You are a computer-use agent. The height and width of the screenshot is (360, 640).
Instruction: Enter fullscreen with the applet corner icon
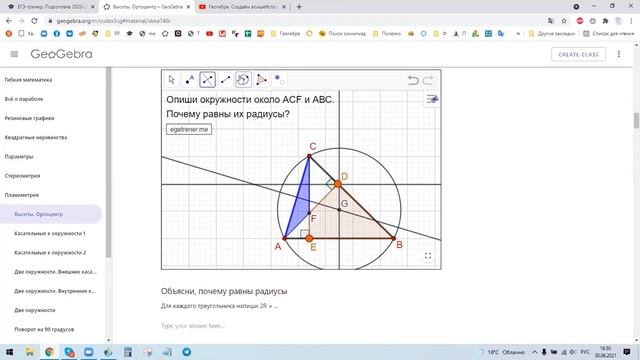pyautogui.click(x=428, y=256)
